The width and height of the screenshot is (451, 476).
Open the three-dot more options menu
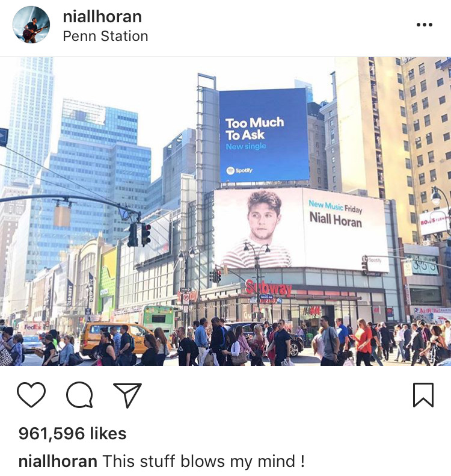(425, 25)
